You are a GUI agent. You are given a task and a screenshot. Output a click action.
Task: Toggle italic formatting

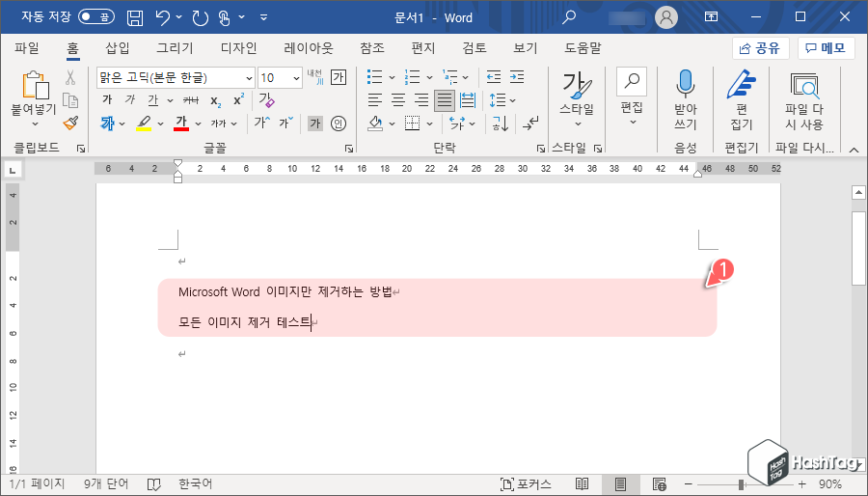[x=130, y=100]
